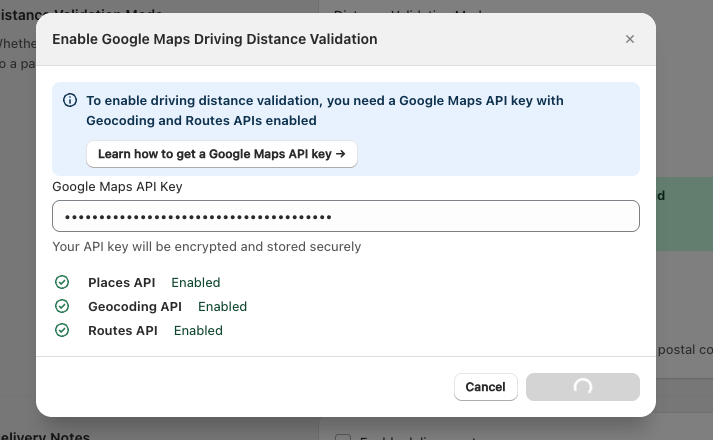Close the Driving Distance Validation dialog
This screenshot has width=713, height=440.
(x=629, y=39)
